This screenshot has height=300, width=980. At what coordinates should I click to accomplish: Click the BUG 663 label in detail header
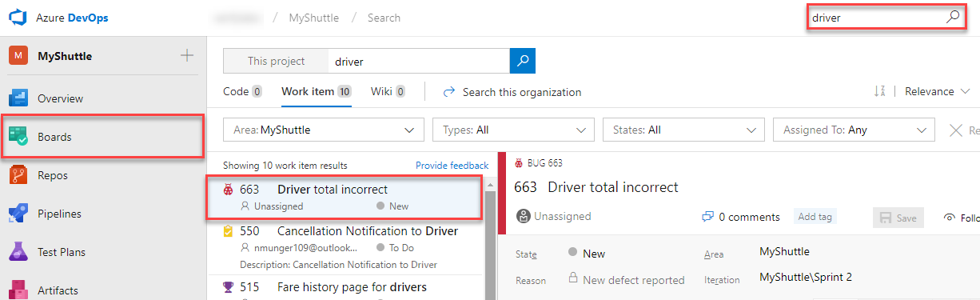[544, 163]
